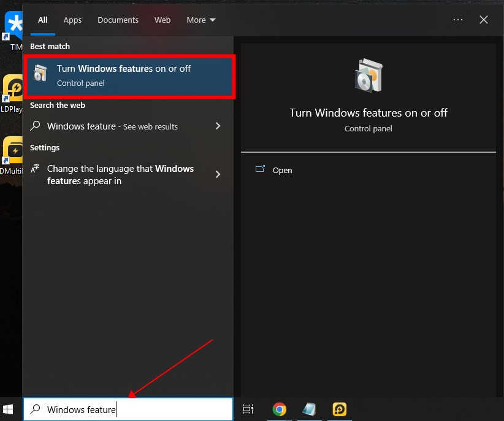Launch Google Chrome from the taskbar
The image size is (504, 421).
click(280, 409)
